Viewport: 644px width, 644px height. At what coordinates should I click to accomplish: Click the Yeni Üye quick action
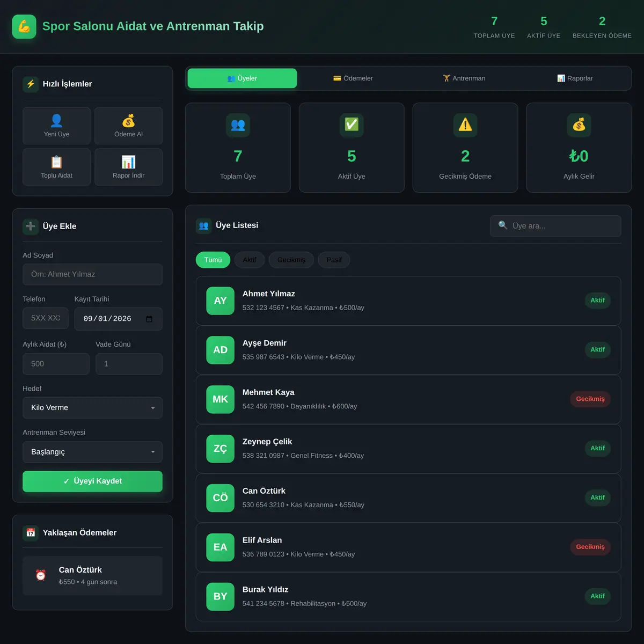tap(56, 126)
